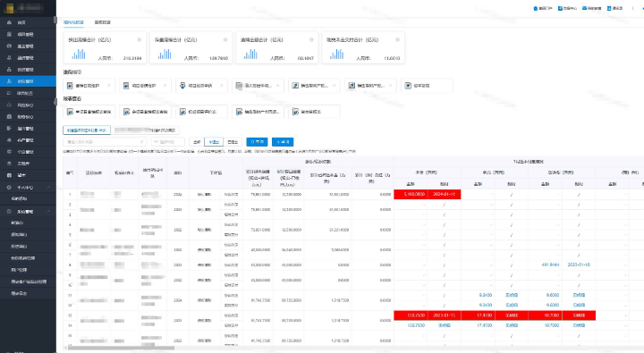Screen dimensions: 644x353
Task: Click the sidebar's vertical scrollbar handle near the top
Action: pos(55,21)
